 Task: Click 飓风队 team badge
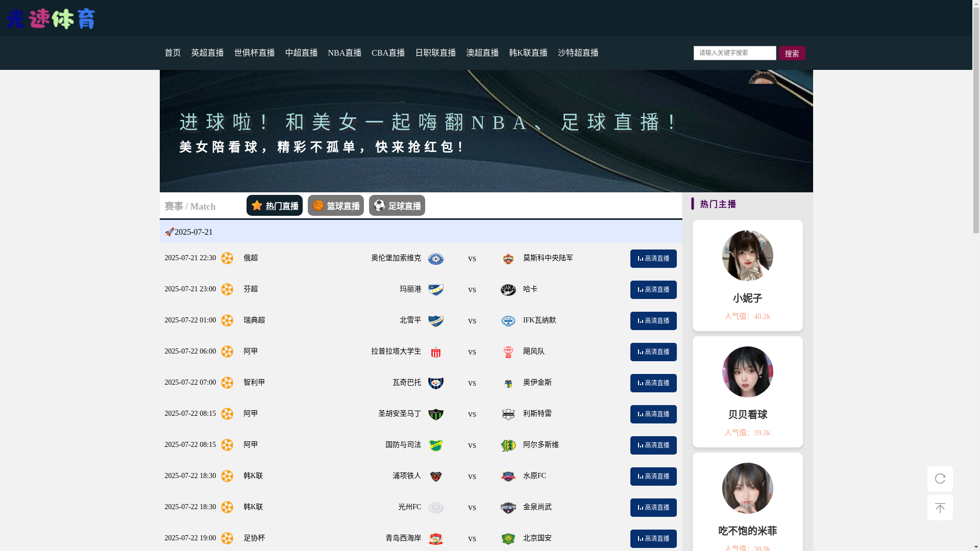click(x=508, y=352)
